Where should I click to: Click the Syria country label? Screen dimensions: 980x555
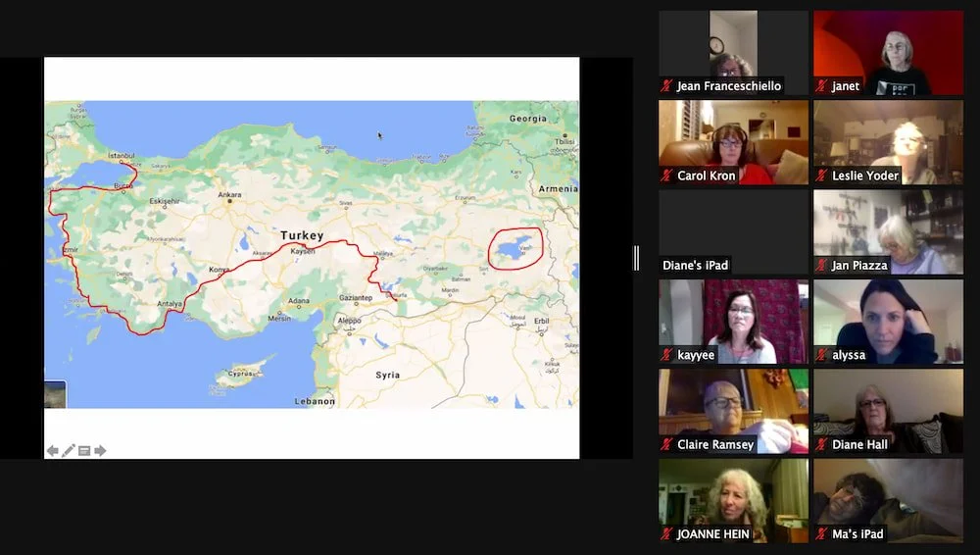[x=387, y=375]
